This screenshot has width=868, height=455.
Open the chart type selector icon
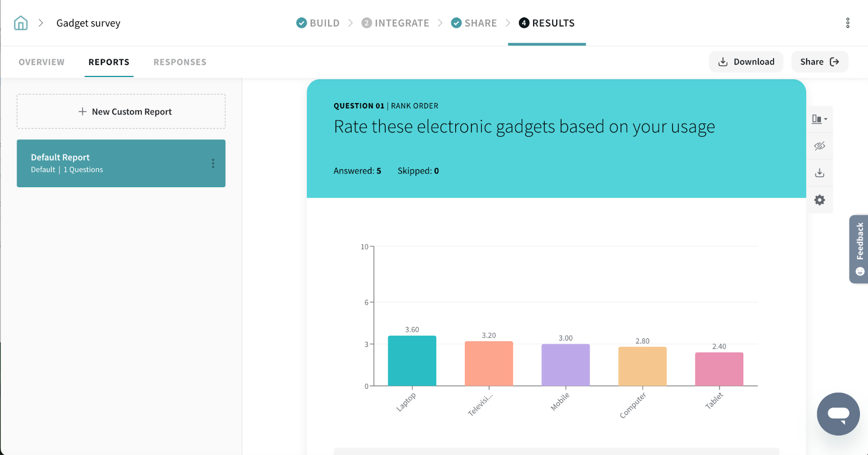(819, 119)
